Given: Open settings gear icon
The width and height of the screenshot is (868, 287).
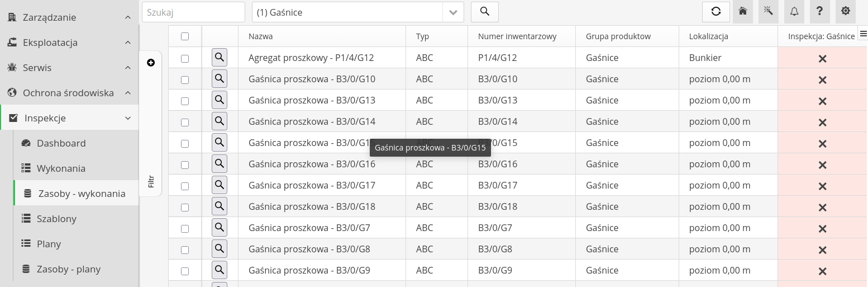Looking at the screenshot, I should [x=845, y=12].
